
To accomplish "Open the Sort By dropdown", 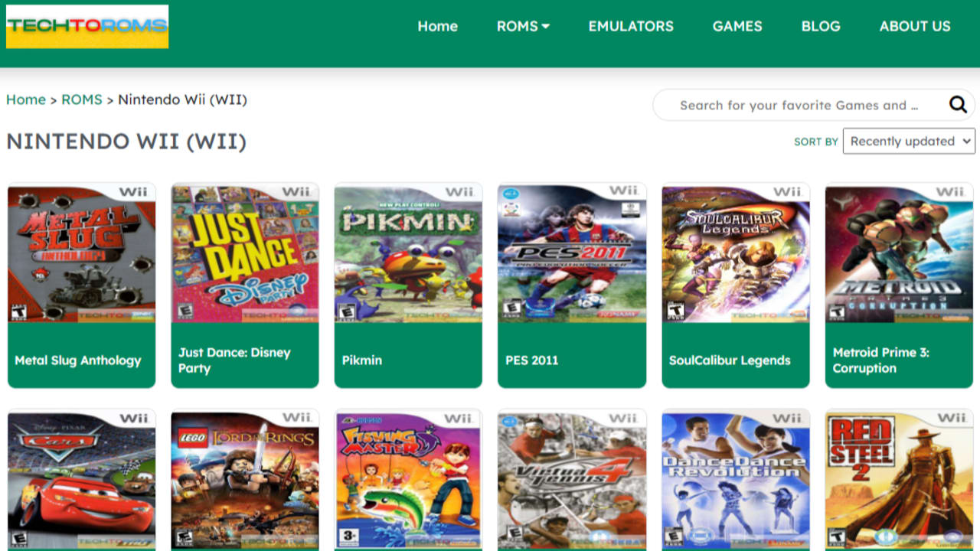I will 908,141.
